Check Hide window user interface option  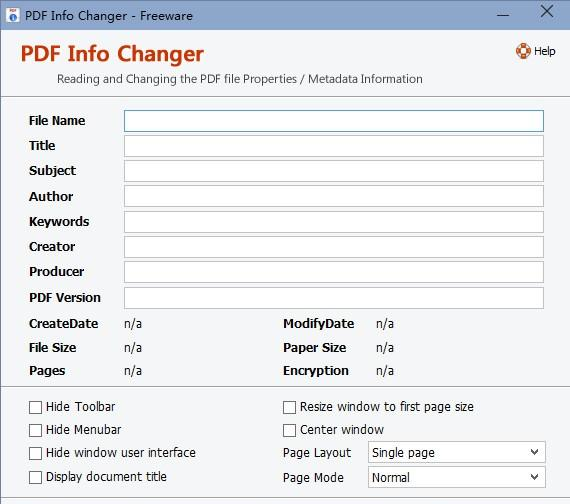pyautogui.click(x=35, y=453)
